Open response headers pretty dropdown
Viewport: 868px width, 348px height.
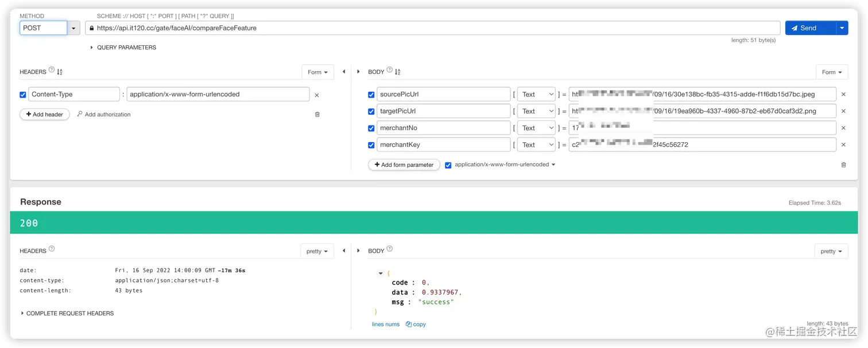[x=317, y=251]
